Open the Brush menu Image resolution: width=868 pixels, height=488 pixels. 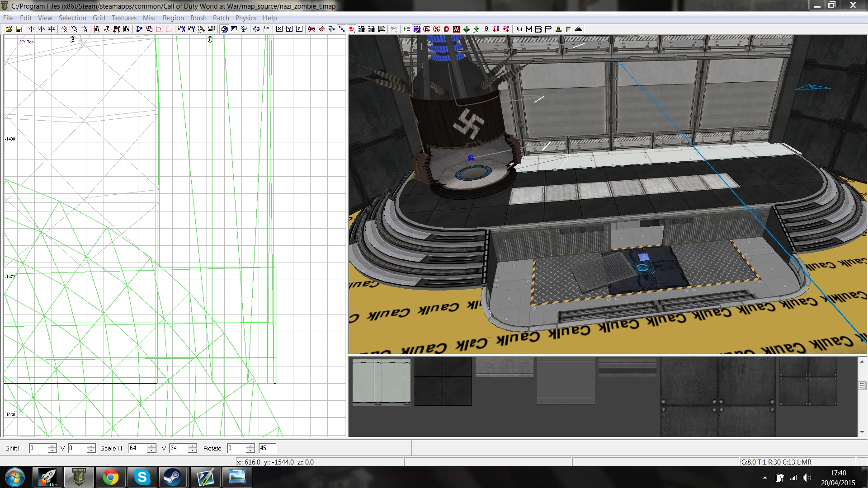tap(198, 18)
